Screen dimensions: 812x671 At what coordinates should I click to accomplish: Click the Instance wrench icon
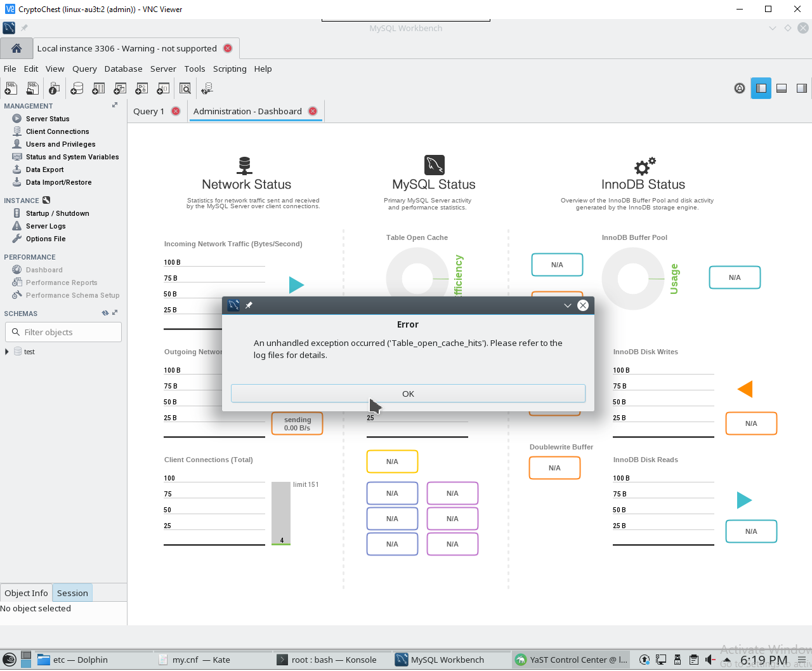click(46, 200)
